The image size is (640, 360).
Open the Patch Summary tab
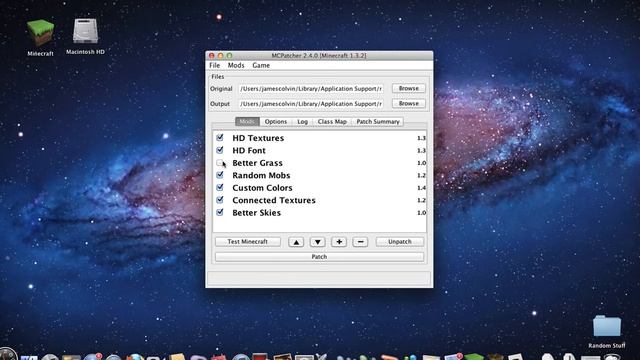pyautogui.click(x=378, y=122)
